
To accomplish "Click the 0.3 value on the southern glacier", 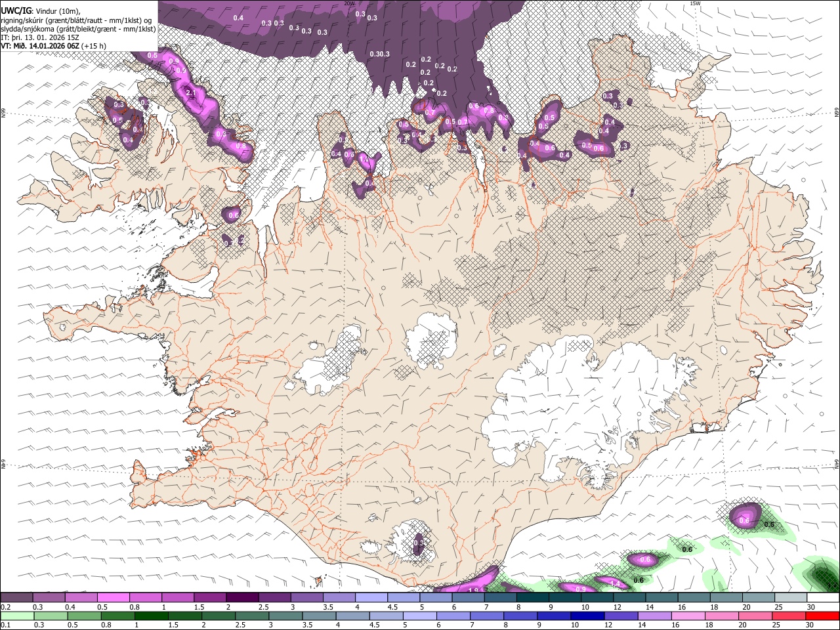I will pyautogui.click(x=418, y=543).
